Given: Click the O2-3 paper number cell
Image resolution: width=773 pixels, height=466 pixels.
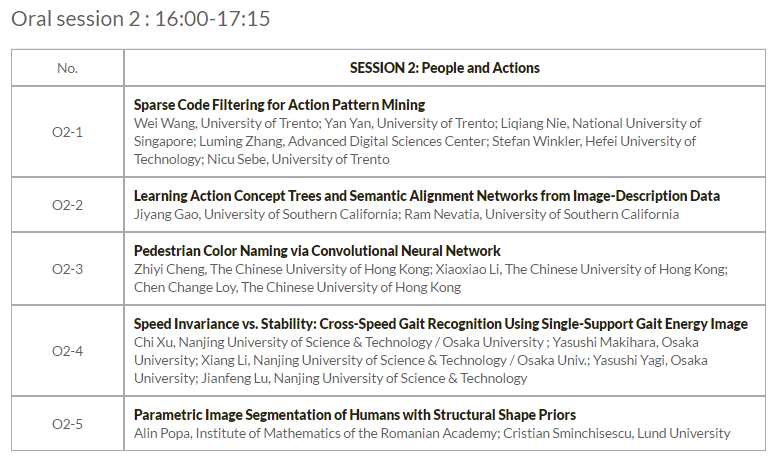Looking at the screenshot, I should pos(67,268).
